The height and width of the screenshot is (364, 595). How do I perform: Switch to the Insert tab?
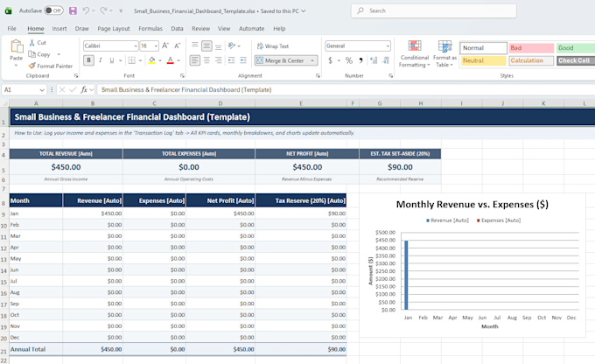click(x=59, y=29)
